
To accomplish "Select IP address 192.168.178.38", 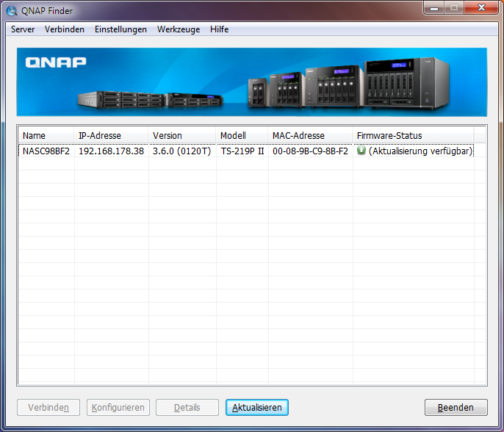I will tap(111, 151).
